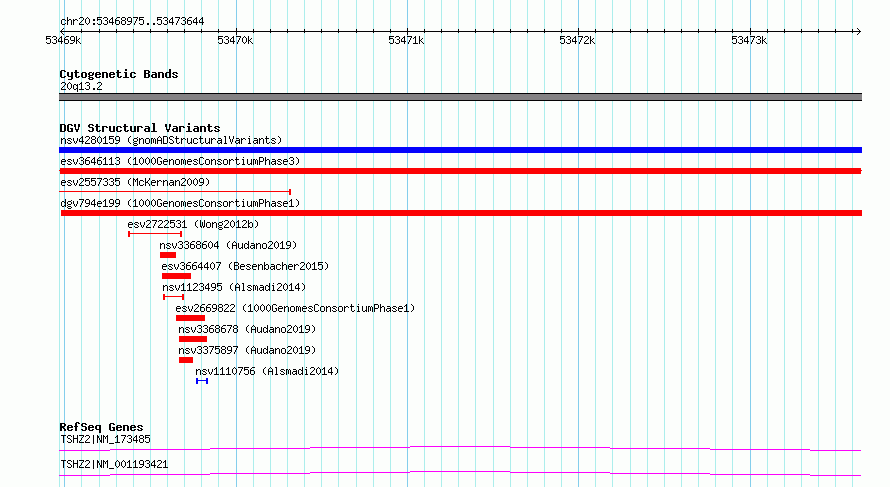
Task: Click the red bar under esv3664407
Action: (177, 276)
